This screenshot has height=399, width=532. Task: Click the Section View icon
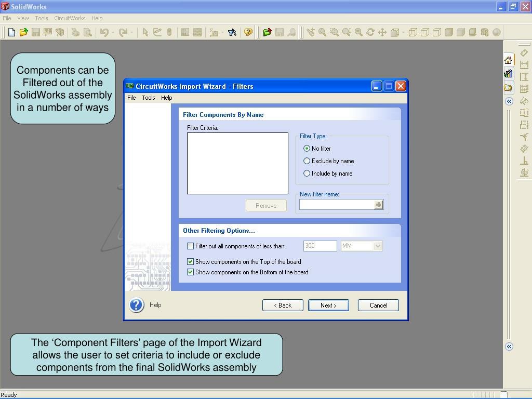click(x=485, y=32)
